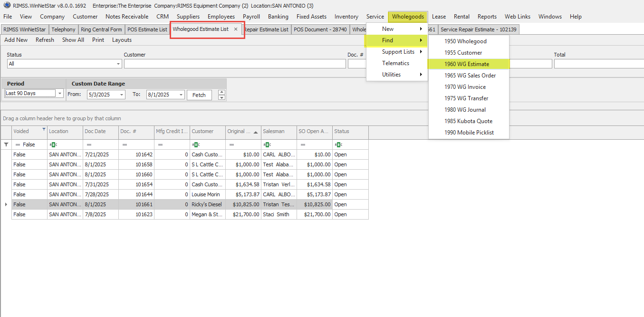Select 1955 Customer menu item
Image resolution: width=644 pixels, height=317 pixels.
tap(469, 53)
